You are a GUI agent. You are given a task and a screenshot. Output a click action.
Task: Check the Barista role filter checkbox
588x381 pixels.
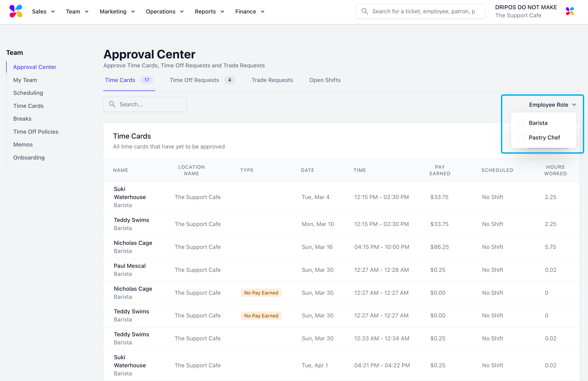(521, 123)
